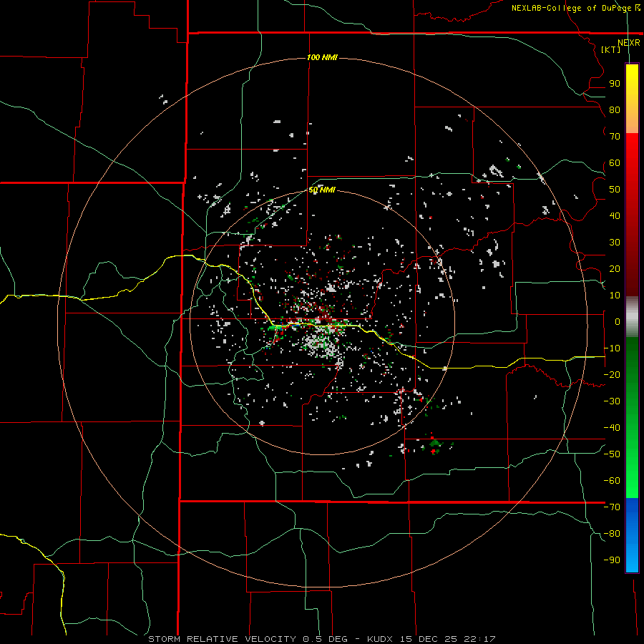Click the gray zero-velocity segment of color bar

point(632,317)
